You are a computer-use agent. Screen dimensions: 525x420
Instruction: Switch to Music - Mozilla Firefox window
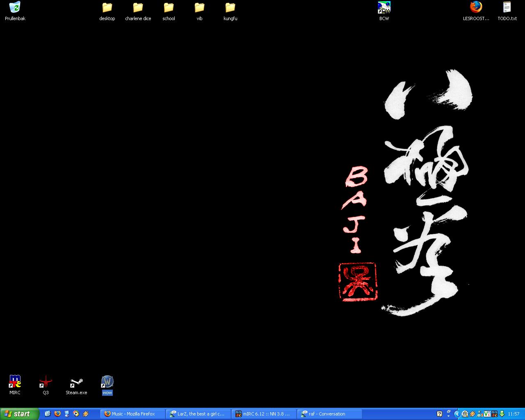133,414
